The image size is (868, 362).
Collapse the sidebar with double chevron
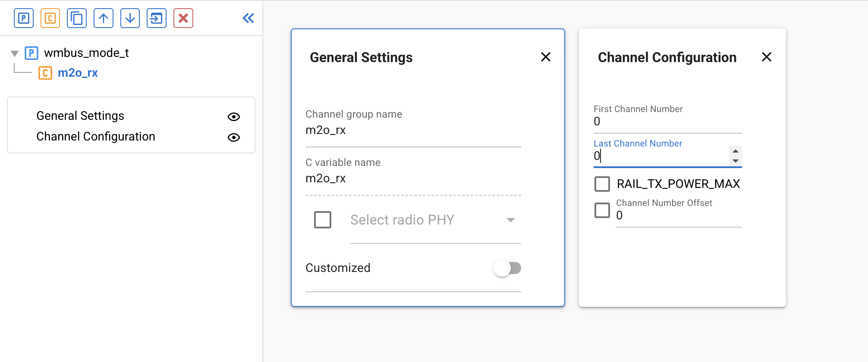248,18
